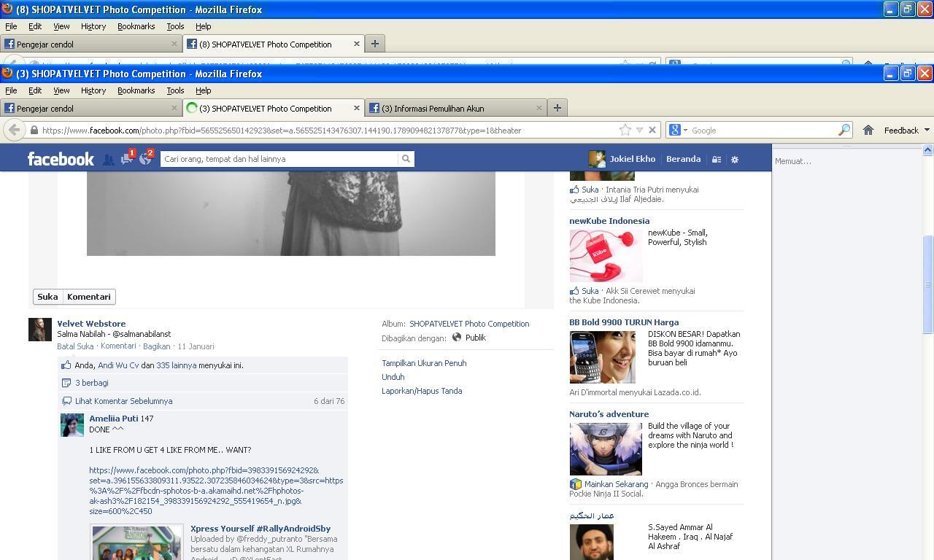Viewport: 934px width, 560px height.
Task: Show URL history dropdown arrow
Action: [639, 130]
